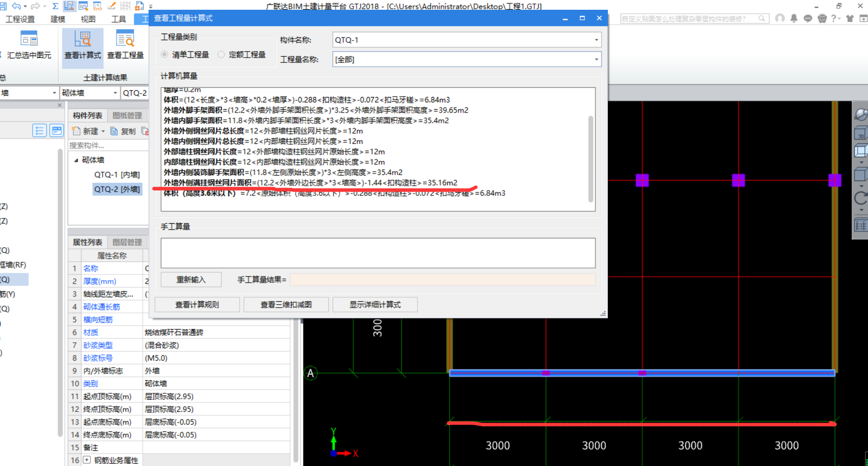Click the grid axis icon in quick toolbar

coord(125,6)
